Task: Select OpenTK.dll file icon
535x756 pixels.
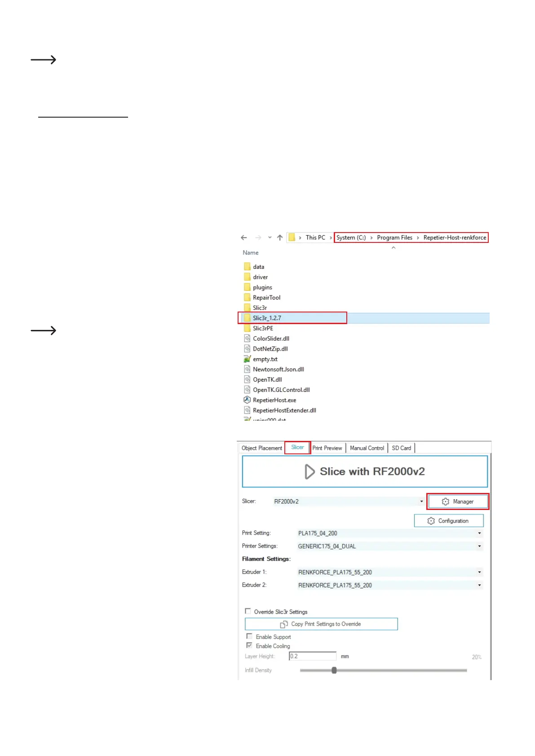Action: [x=247, y=379]
